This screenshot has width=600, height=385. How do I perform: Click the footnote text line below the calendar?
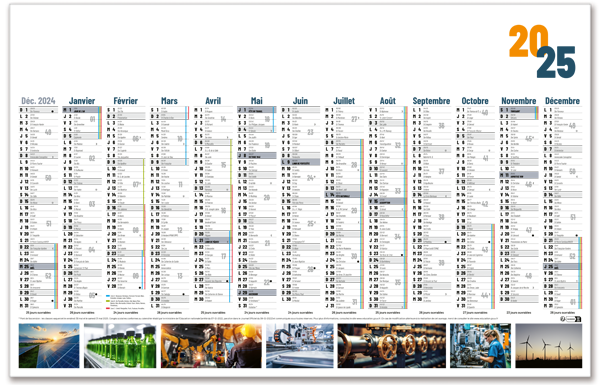pos(258,318)
